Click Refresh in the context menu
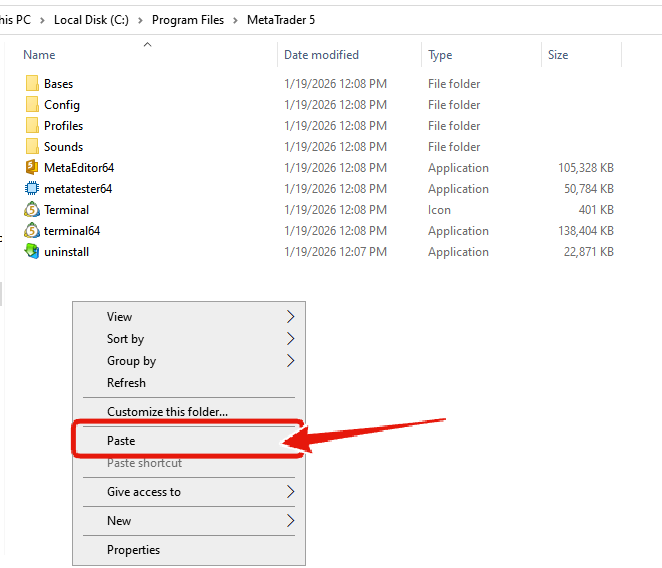 pos(189,383)
